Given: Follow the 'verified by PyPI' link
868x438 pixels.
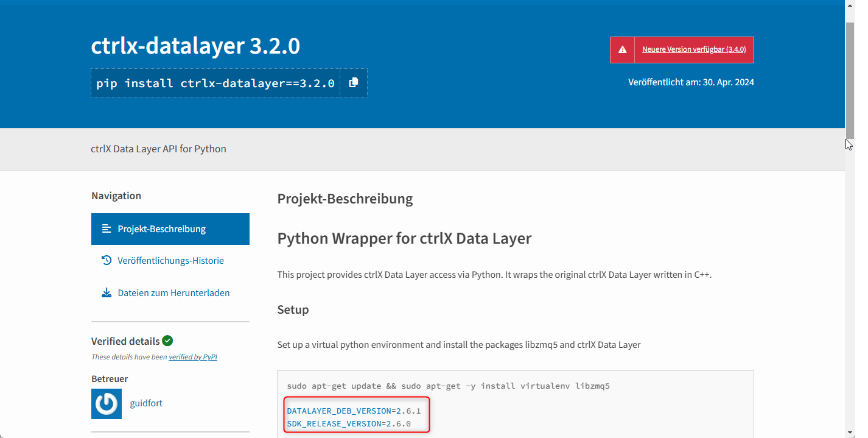Looking at the screenshot, I should [x=192, y=357].
